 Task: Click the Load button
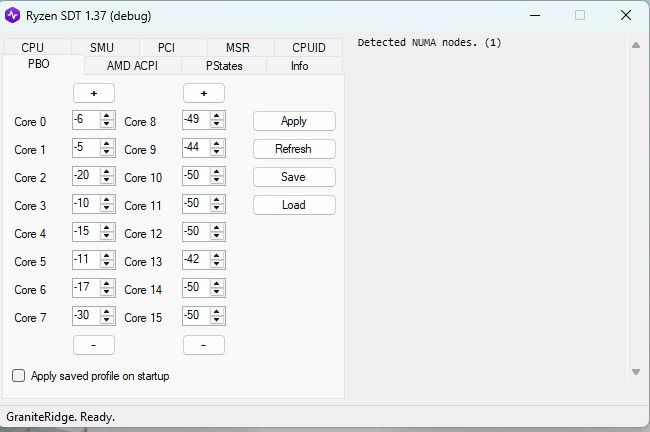point(294,205)
